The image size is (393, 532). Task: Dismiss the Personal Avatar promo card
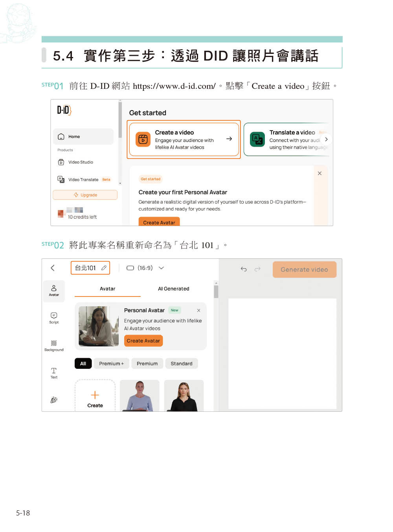(198, 310)
